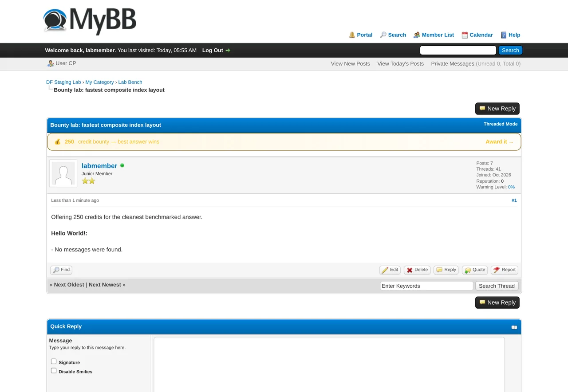Click the red Delete X icon
This screenshot has width=568, height=392.
(410, 270)
